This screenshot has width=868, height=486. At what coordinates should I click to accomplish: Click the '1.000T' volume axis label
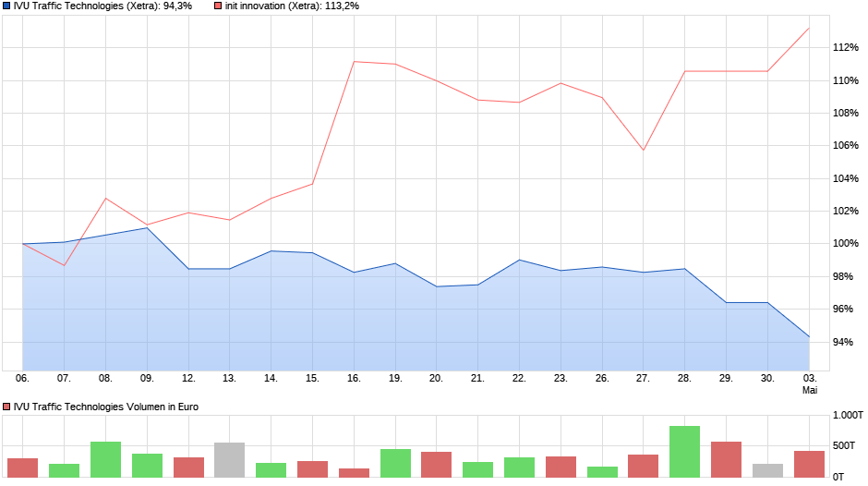[848, 415]
